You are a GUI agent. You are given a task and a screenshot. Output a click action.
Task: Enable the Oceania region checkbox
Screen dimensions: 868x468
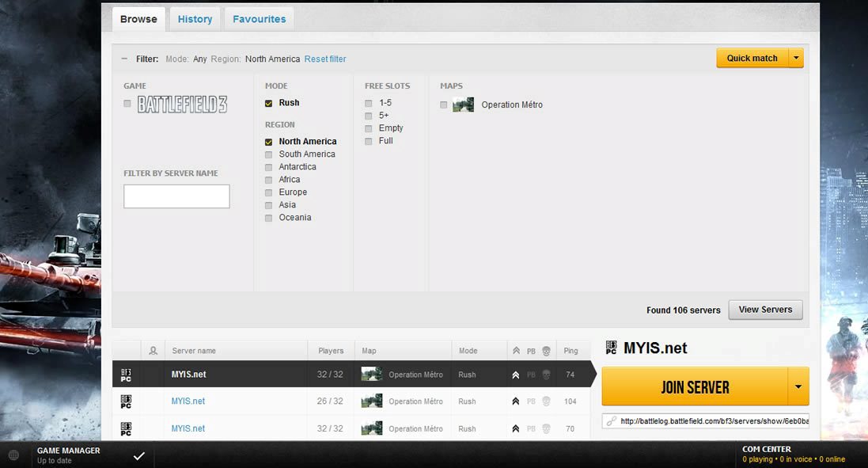click(268, 219)
